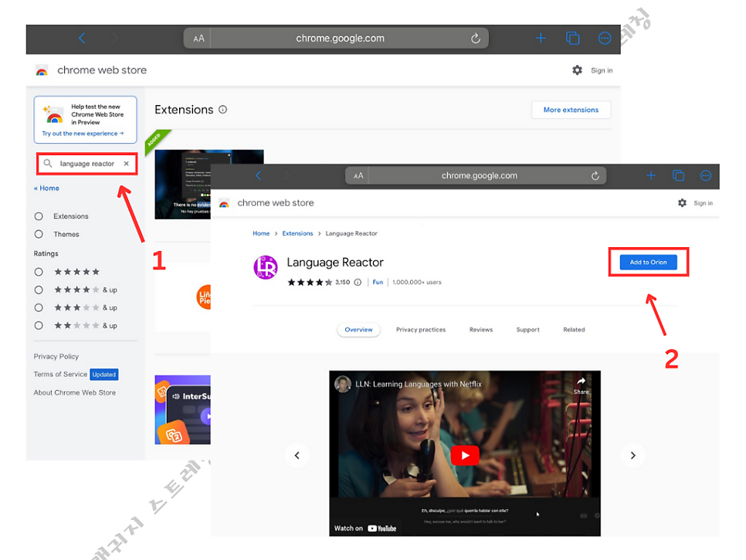Screen dimensions: 746x560
Task: Click Extensions breadcrumb link
Action: 297,233
